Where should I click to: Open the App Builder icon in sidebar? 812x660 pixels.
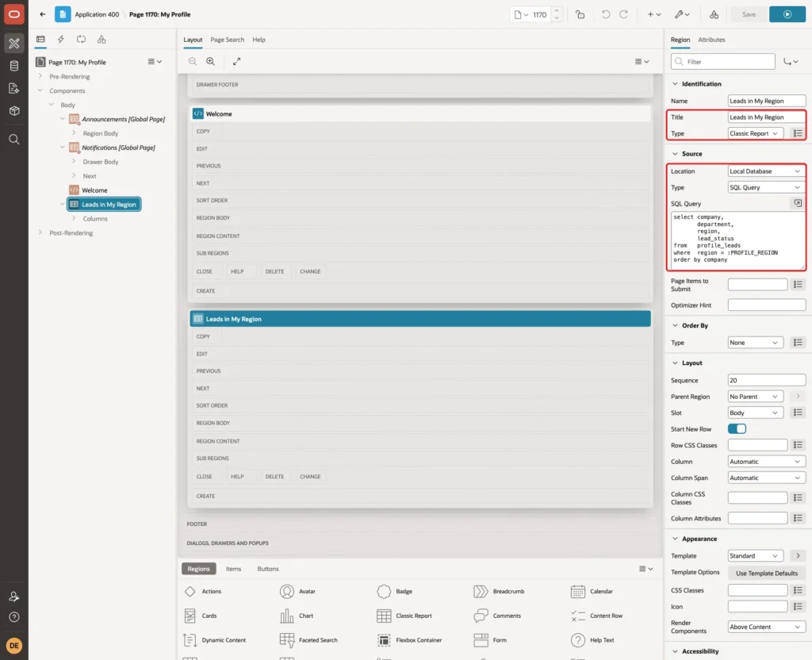coord(14,43)
